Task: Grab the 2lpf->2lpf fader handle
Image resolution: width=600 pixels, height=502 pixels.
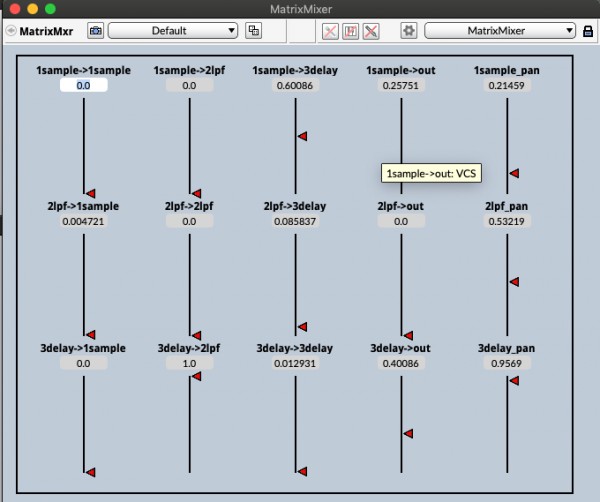Action: tap(196, 336)
